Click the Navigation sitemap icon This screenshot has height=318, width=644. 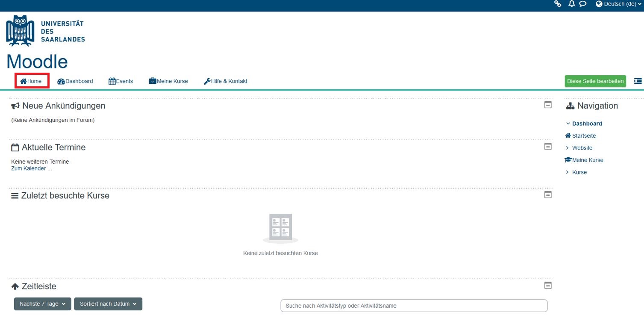[x=570, y=106]
